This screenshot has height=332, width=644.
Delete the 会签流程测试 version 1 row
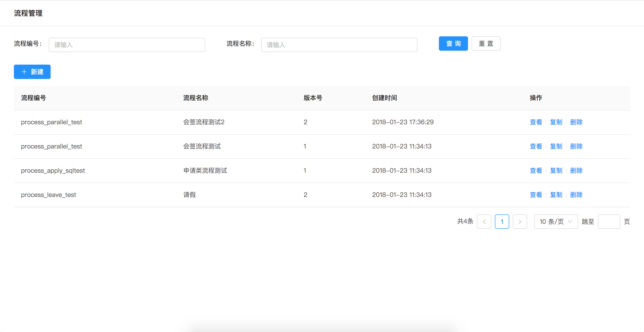pyautogui.click(x=576, y=146)
